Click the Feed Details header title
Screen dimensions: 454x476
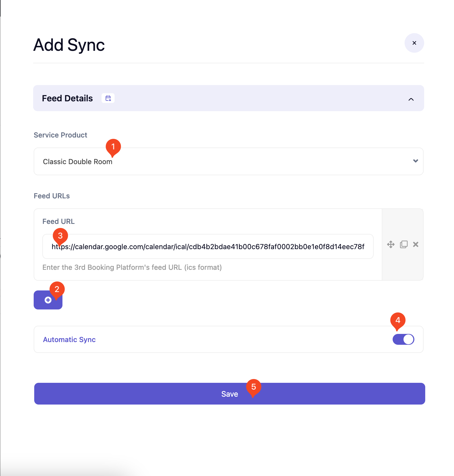tap(67, 98)
